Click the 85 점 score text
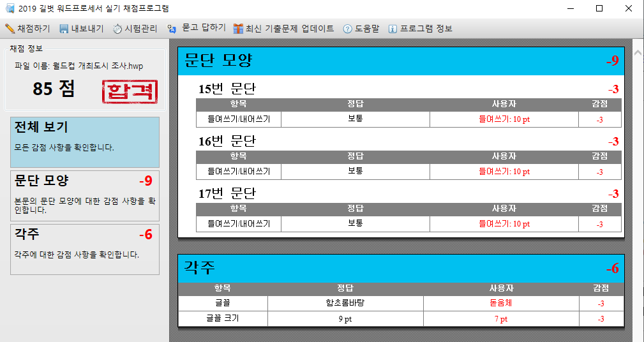Viewport: 644px width, 342px height. [x=54, y=89]
